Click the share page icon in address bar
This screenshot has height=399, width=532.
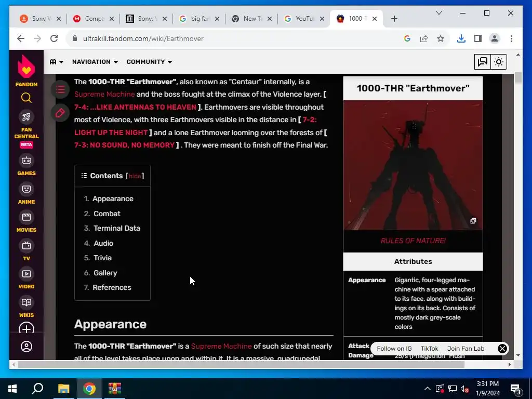tap(424, 38)
